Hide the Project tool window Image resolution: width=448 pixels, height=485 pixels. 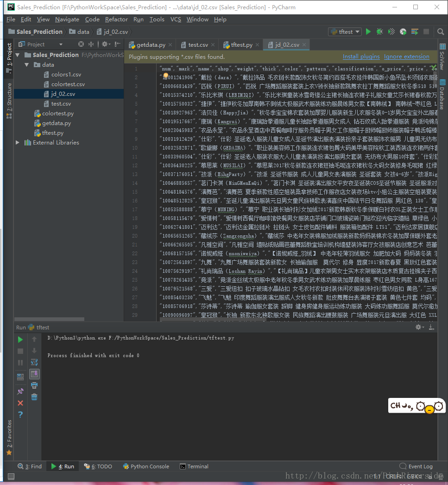tap(118, 44)
